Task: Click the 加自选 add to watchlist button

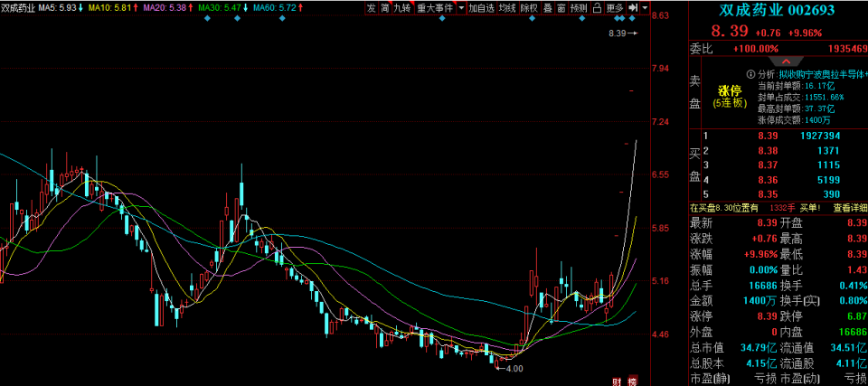Action: pyautogui.click(x=481, y=7)
